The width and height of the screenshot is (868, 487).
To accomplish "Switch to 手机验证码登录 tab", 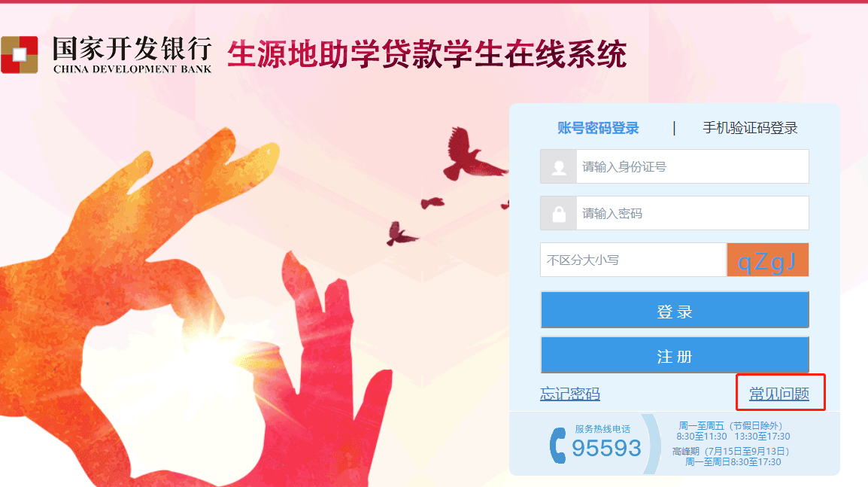I will [750, 128].
